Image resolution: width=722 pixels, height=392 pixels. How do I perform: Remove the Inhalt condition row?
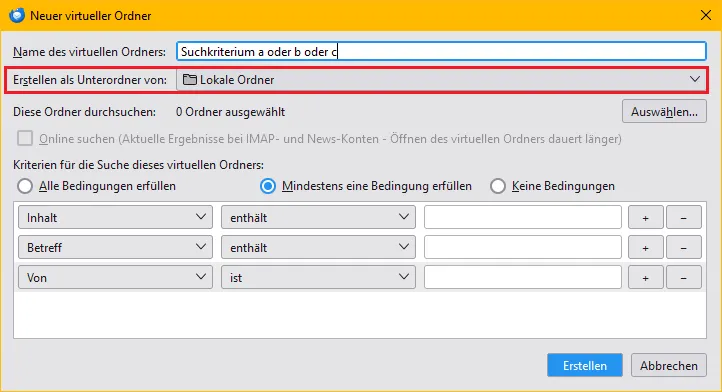(684, 217)
